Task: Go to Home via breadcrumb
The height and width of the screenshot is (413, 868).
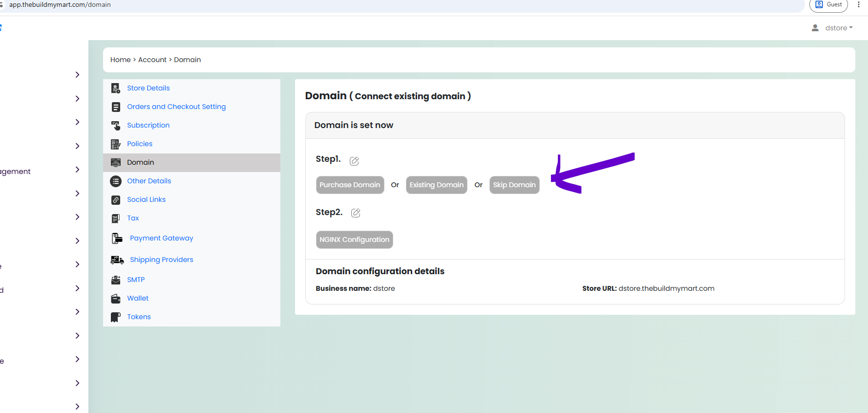Action: click(x=120, y=60)
